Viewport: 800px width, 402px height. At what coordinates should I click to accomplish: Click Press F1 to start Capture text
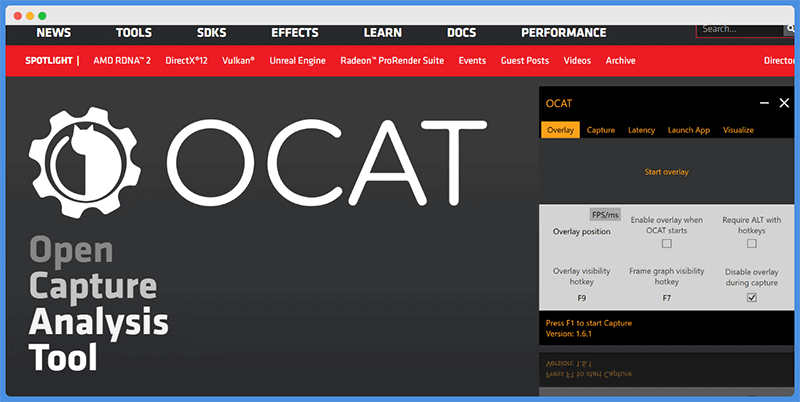coord(589,323)
